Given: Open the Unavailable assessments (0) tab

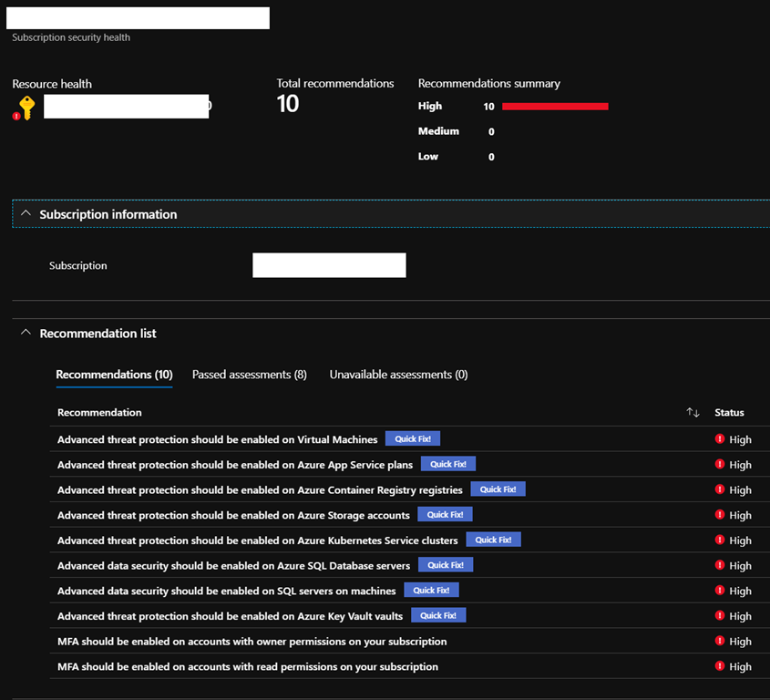Looking at the screenshot, I should (398, 375).
